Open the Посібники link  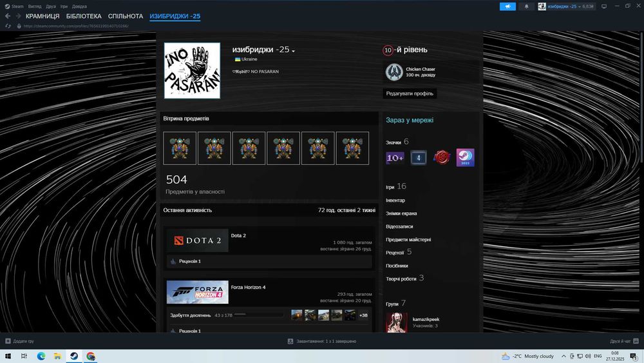[397, 266]
